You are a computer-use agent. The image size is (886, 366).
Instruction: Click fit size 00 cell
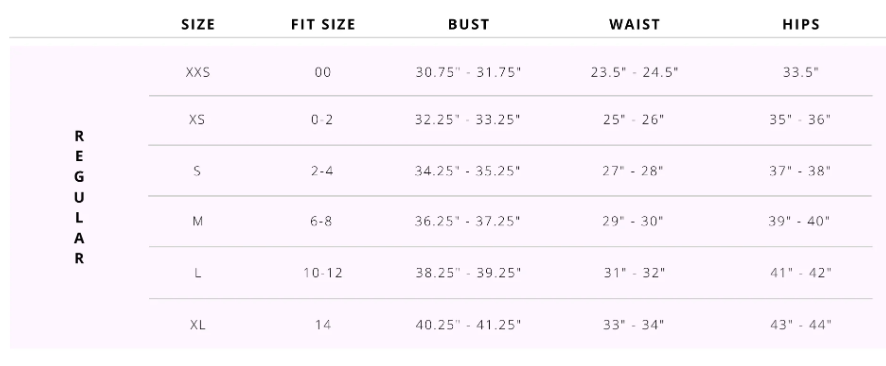[x=323, y=72]
